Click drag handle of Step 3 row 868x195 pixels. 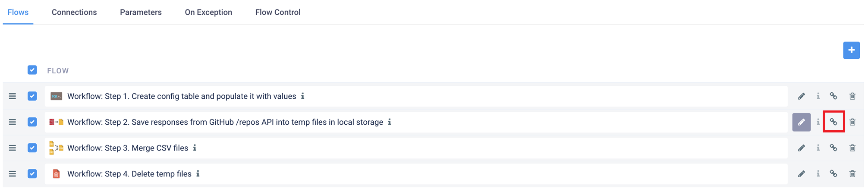pyautogui.click(x=13, y=148)
